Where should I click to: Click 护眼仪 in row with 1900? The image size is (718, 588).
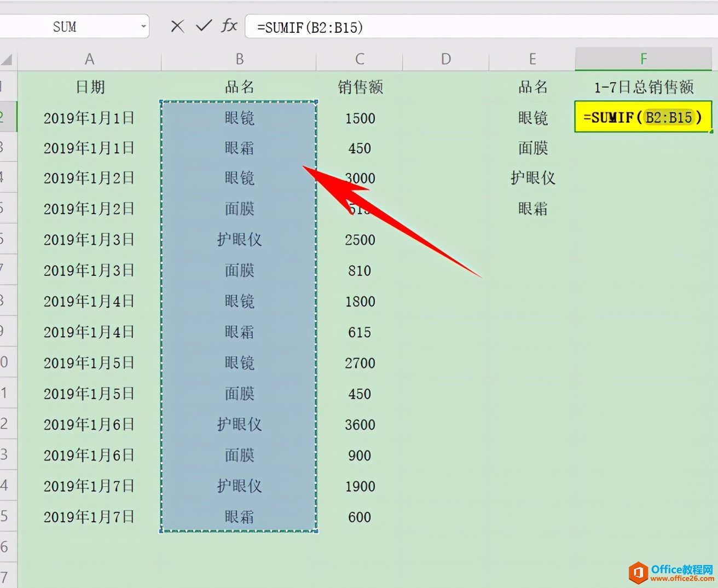[239, 486]
